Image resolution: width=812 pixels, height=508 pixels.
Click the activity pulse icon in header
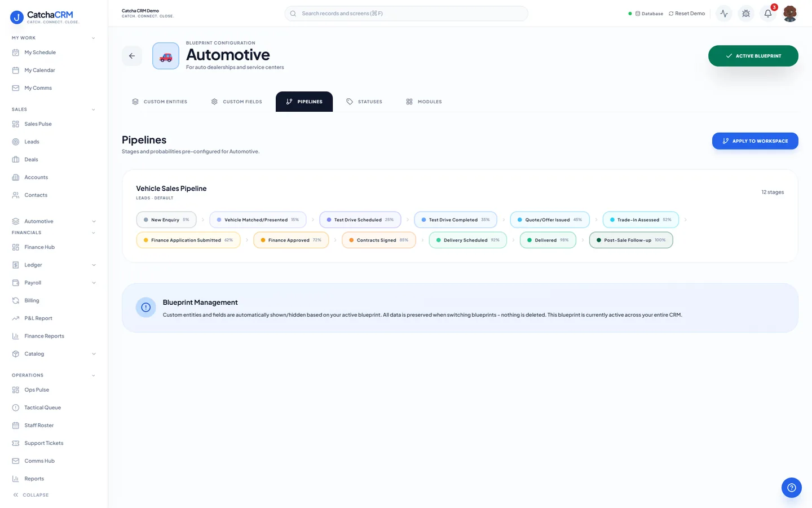(724, 14)
